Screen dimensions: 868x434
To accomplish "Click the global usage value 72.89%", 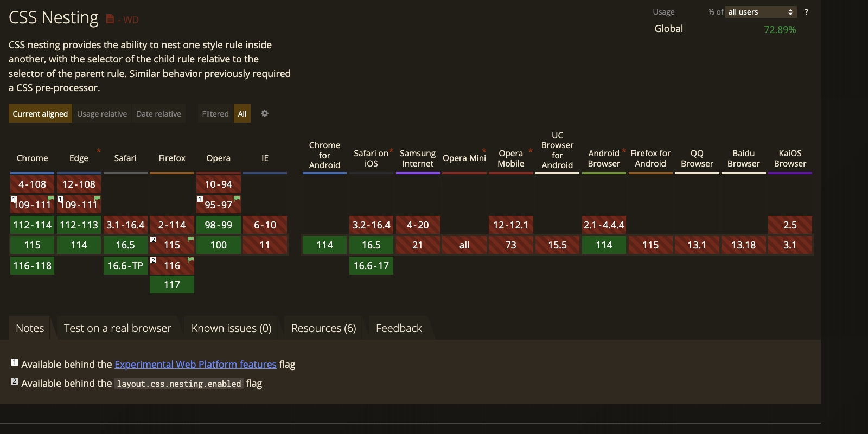I will (780, 30).
